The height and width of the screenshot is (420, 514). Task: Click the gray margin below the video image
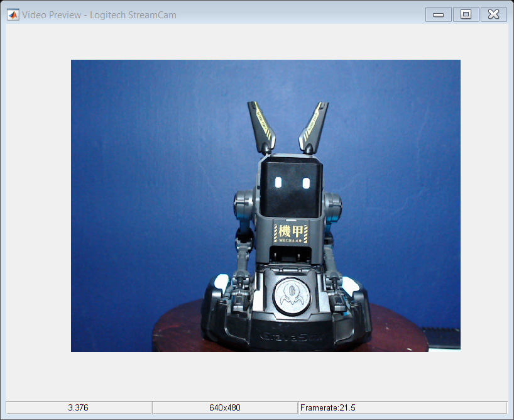(264, 375)
